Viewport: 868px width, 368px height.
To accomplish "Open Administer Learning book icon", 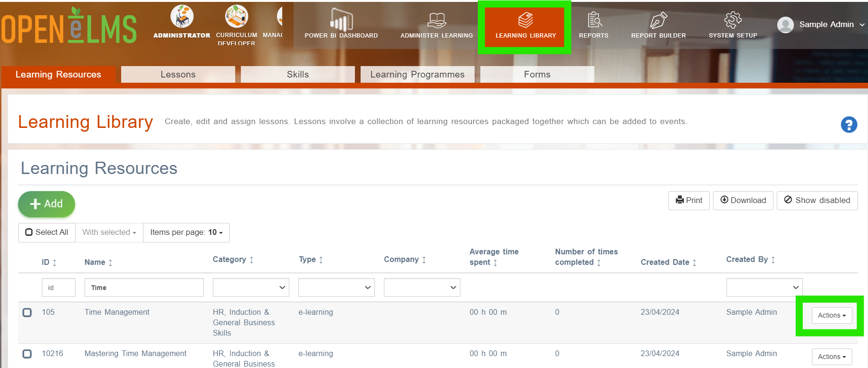I will pos(437,20).
